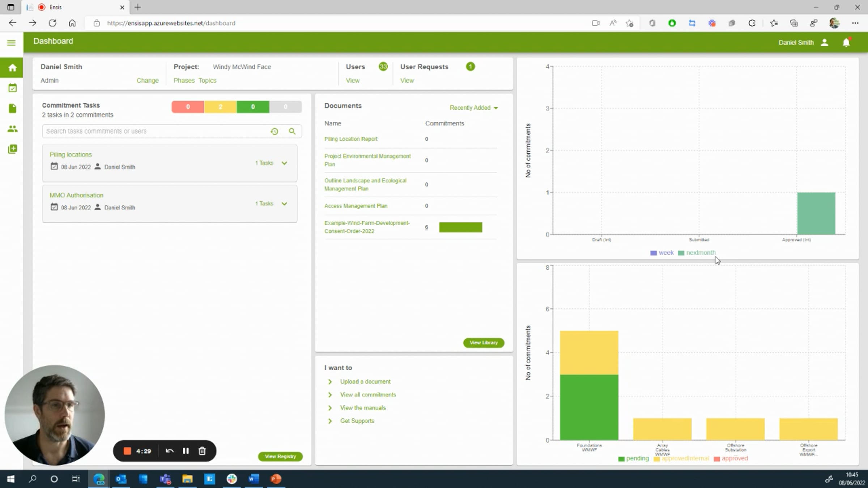The height and width of the screenshot is (488, 868).
Task: Open the calendar tasks sidebar icon
Action: pyautogui.click(x=12, y=88)
